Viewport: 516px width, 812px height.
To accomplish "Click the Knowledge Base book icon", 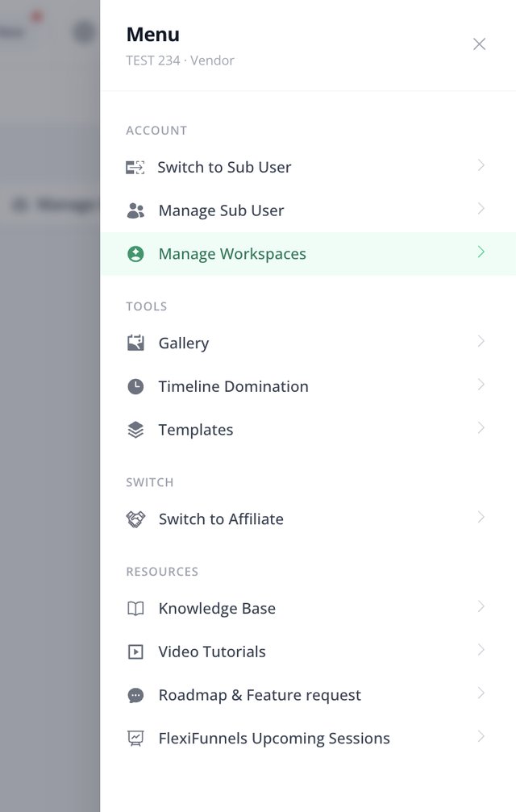I will click(135, 608).
